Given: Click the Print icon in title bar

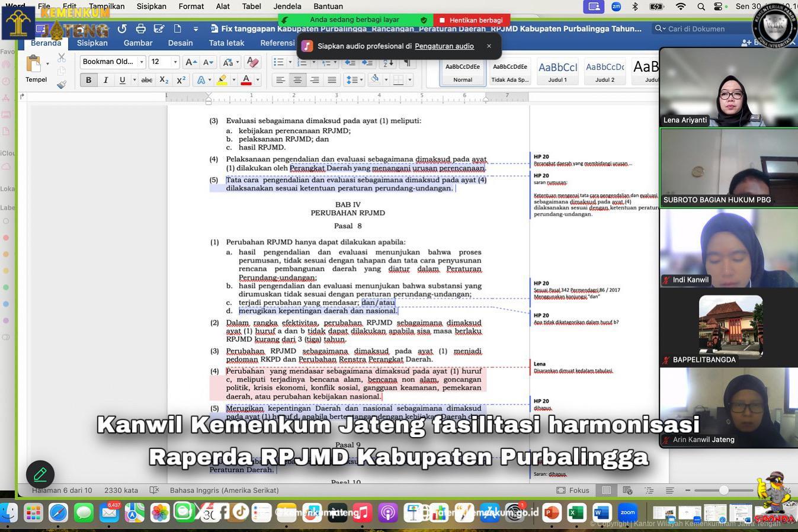Looking at the screenshot, I should click(x=140, y=28).
